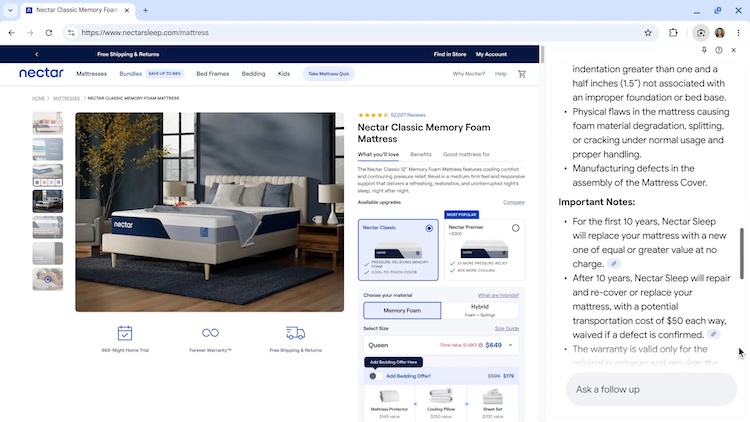Select the first product thumbnail
The height and width of the screenshot is (422, 750).
[x=47, y=123]
